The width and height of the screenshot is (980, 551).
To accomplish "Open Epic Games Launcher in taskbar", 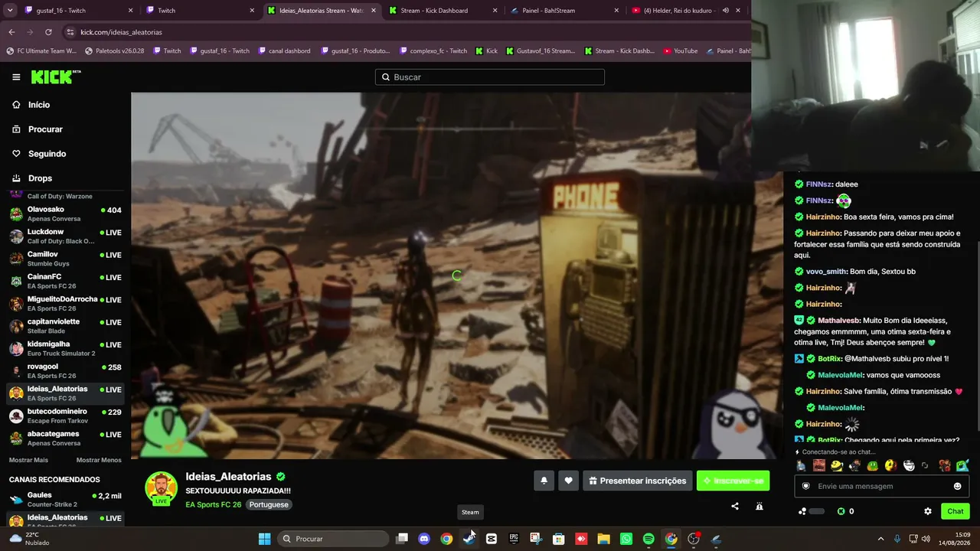I will click(514, 539).
